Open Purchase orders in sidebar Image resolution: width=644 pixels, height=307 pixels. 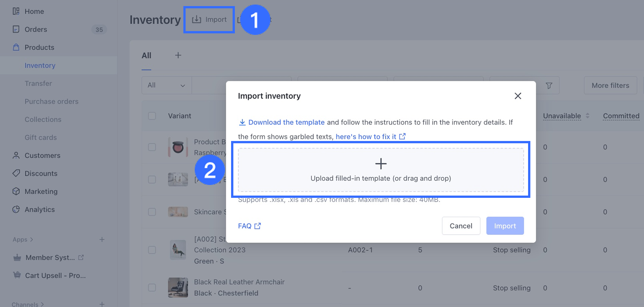52,101
